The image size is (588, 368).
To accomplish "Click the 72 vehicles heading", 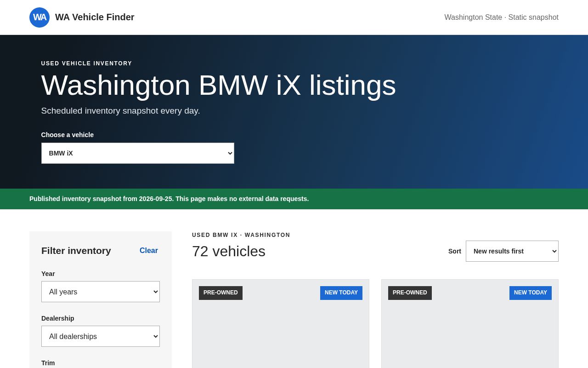I will coord(229,251).
